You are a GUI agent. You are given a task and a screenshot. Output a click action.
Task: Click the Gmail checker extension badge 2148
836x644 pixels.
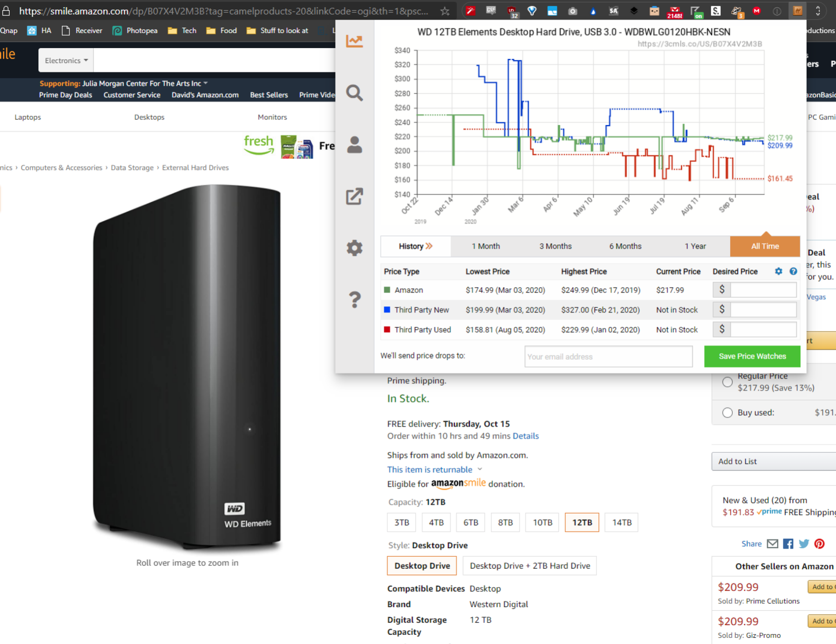(675, 12)
